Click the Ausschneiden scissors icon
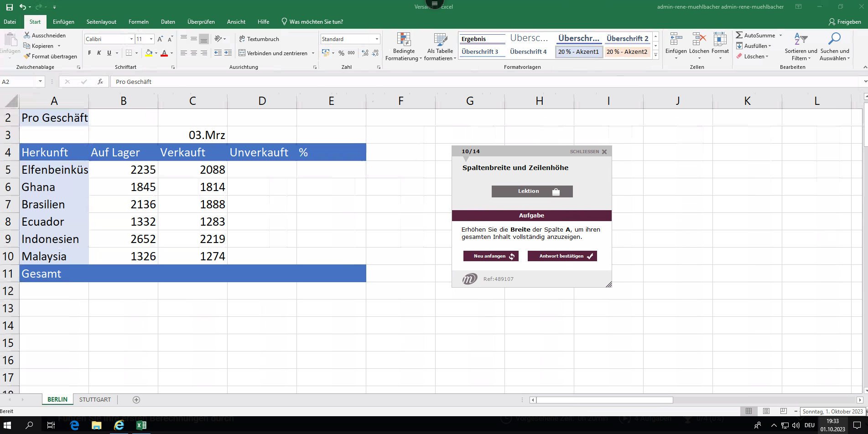This screenshot has height=434, width=868. (x=27, y=35)
